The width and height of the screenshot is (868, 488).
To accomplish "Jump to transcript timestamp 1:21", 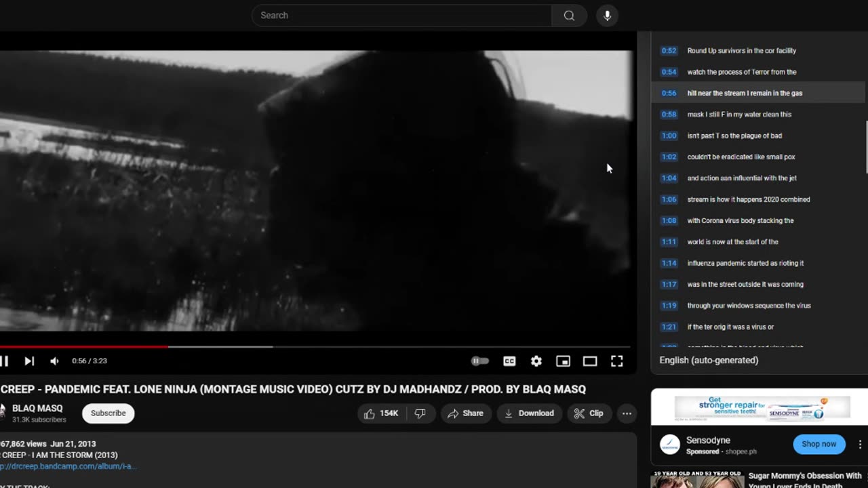I will [669, 327].
